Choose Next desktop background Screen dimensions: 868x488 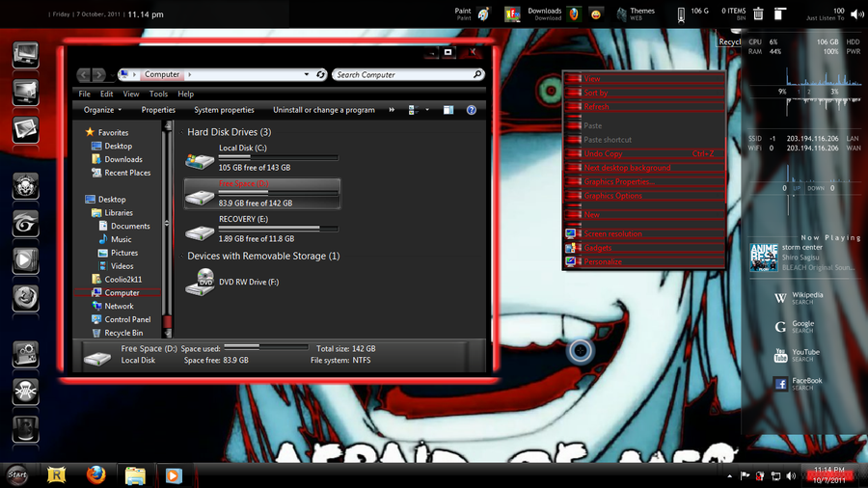point(644,167)
